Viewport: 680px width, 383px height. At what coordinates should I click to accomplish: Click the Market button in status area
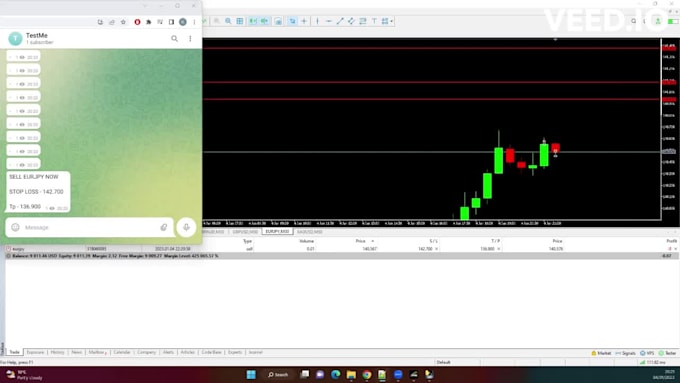point(601,353)
